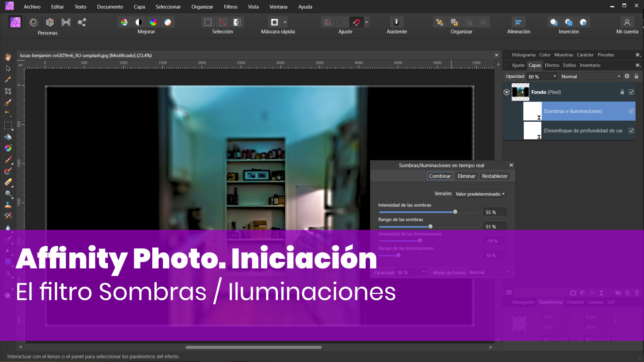This screenshot has width=644, height=362.
Task: Select the Color Picker eyedropper tool
Action: (x=8, y=80)
